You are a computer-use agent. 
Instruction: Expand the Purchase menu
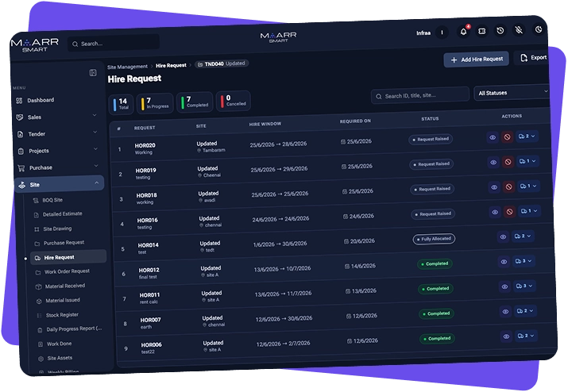(x=59, y=167)
